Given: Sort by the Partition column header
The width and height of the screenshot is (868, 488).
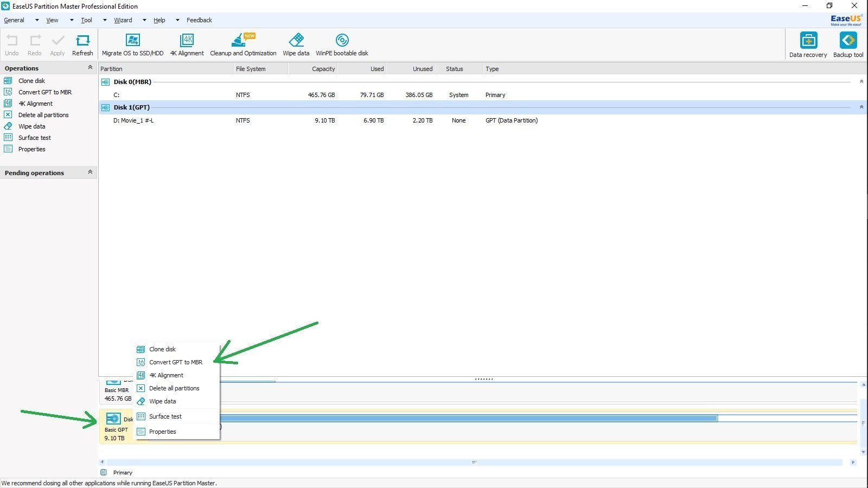Looking at the screenshot, I should pos(165,69).
